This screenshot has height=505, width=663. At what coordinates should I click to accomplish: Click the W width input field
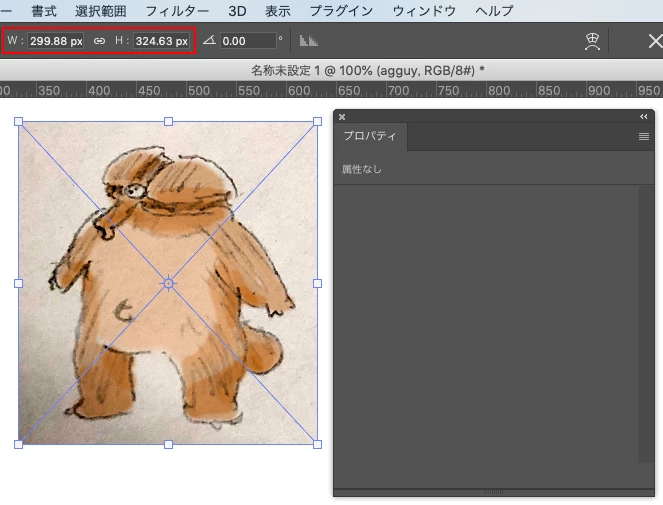56,41
